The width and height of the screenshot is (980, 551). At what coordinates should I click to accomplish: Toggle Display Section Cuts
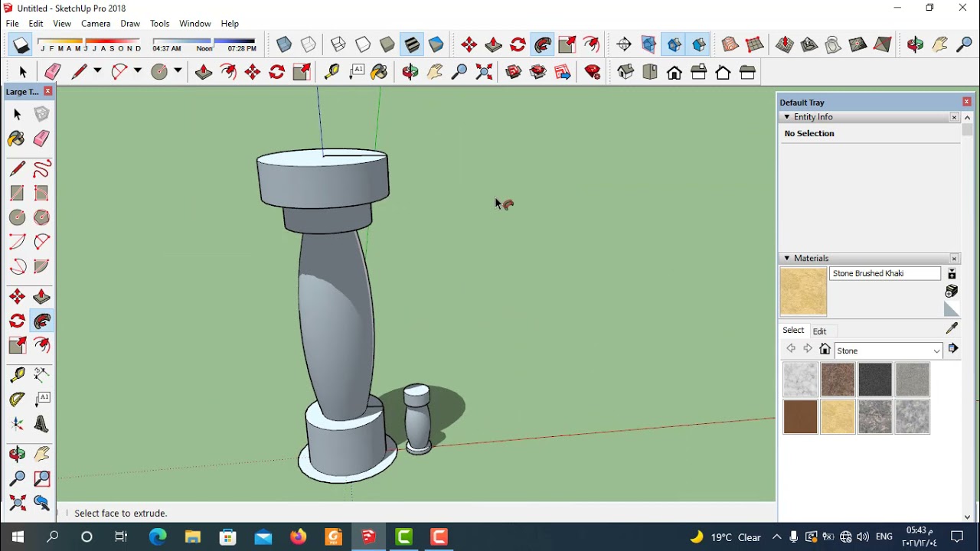[674, 44]
